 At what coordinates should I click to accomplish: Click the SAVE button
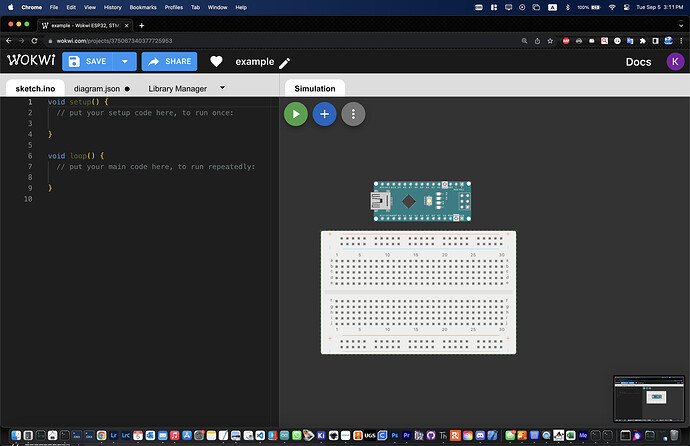87,62
